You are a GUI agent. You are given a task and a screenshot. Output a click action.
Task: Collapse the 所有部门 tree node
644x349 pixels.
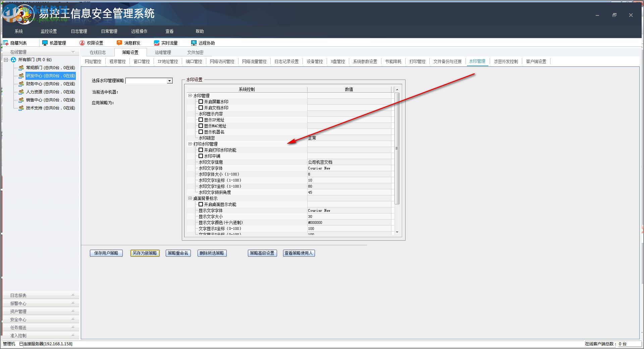(x=6, y=60)
